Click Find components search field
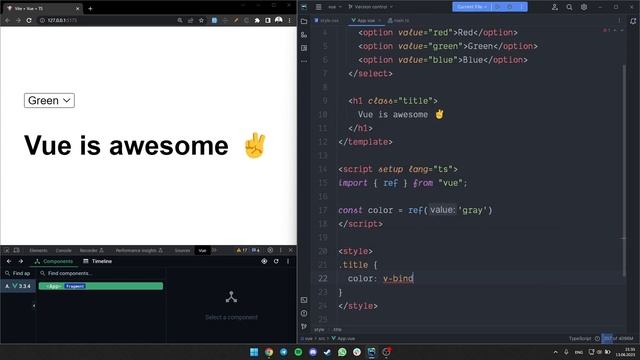 102,273
